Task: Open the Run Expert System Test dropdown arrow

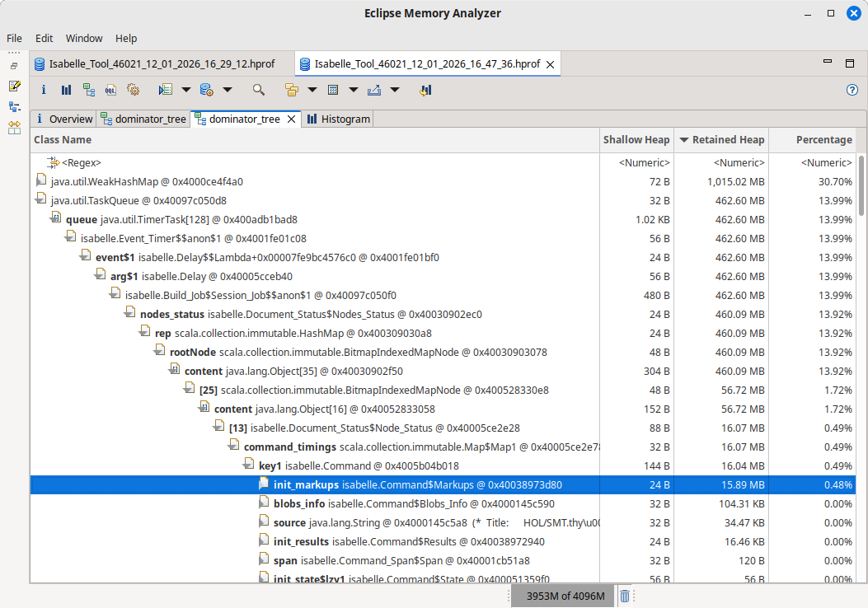Action: 186,90
